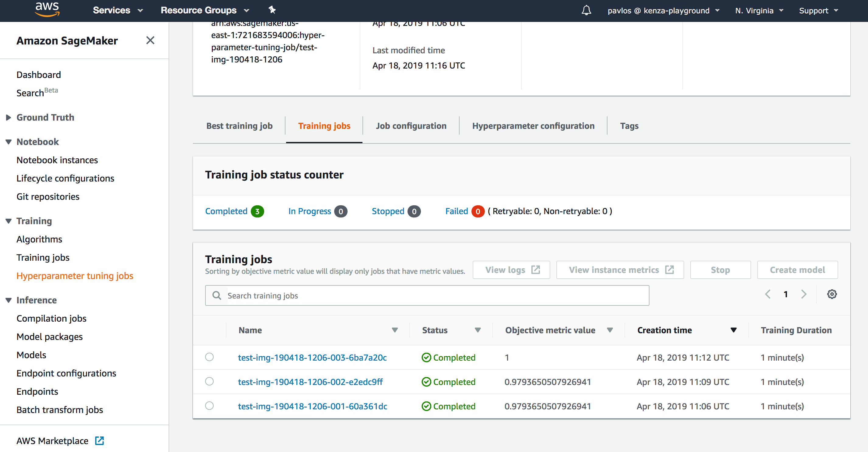This screenshot has height=452, width=868.
Task: Open the Services dropdown
Action: tap(118, 10)
